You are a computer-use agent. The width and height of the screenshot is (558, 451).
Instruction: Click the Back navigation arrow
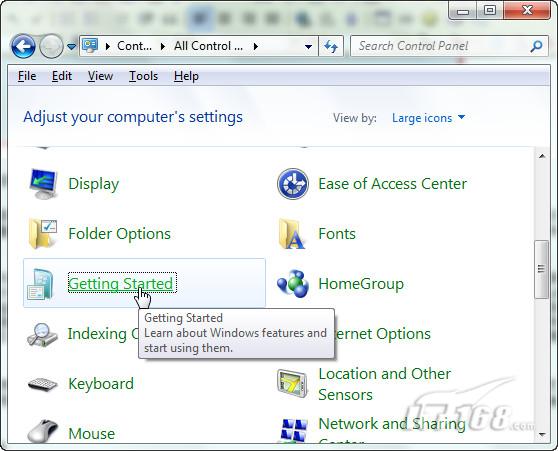coord(23,46)
